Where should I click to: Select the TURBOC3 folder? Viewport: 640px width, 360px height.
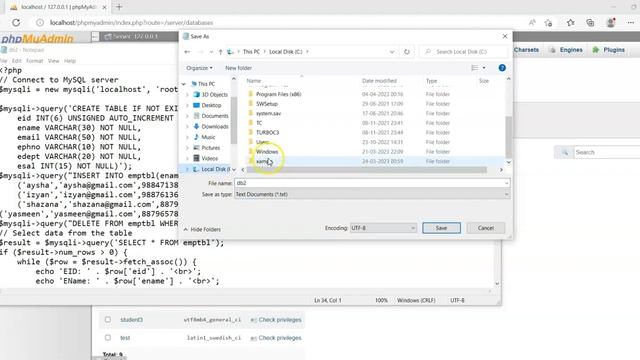coord(267,133)
